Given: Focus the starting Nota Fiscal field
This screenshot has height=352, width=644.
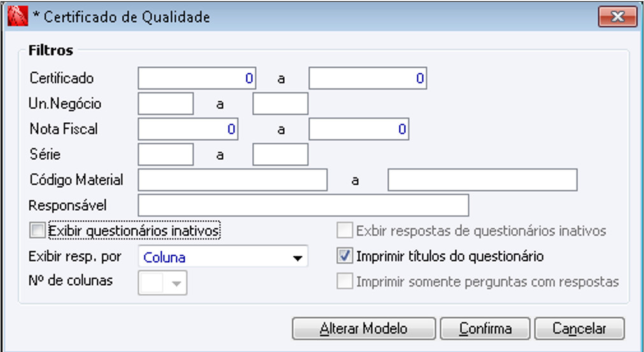Looking at the screenshot, I should (x=188, y=129).
